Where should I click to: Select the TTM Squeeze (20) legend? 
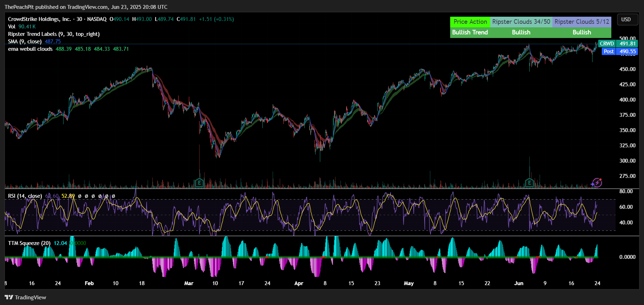[29, 243]
